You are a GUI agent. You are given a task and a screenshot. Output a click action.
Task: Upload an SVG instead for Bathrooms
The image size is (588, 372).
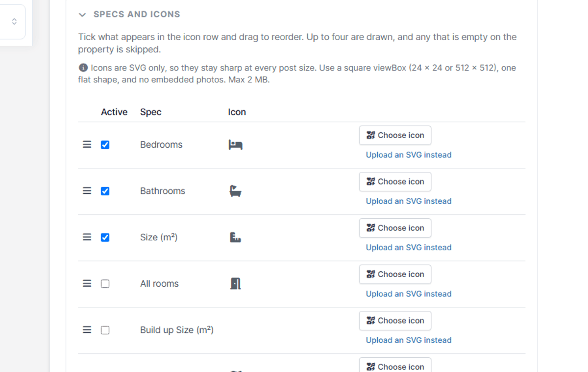(409, 201)
